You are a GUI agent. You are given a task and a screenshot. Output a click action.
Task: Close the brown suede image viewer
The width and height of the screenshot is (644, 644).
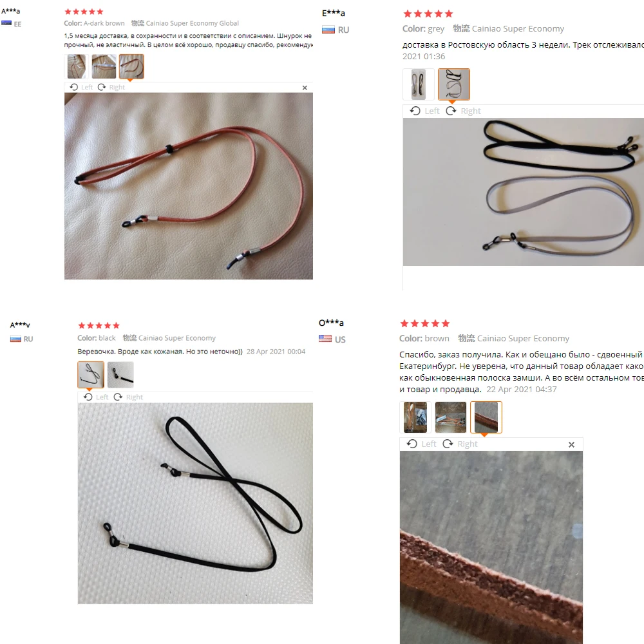571,444
